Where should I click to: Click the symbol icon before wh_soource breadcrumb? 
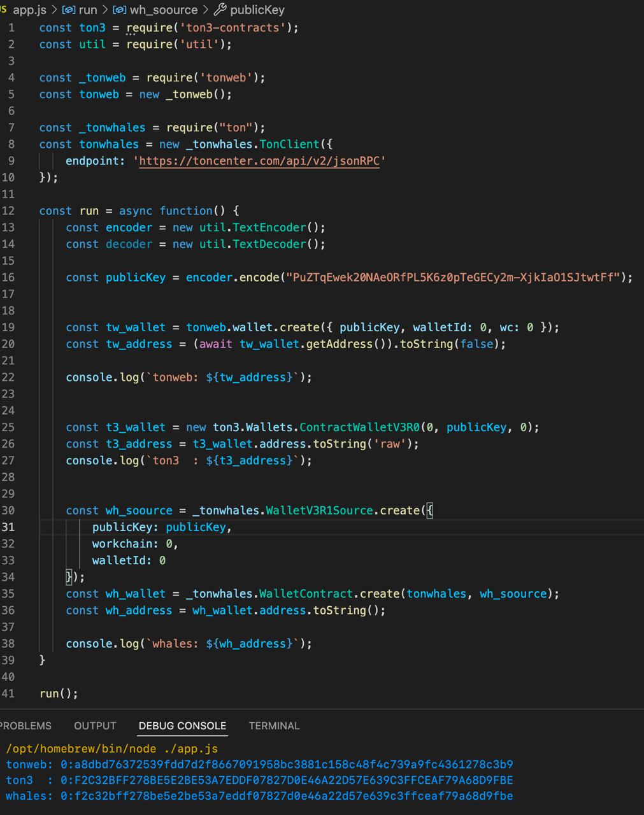tap(120, 10)
